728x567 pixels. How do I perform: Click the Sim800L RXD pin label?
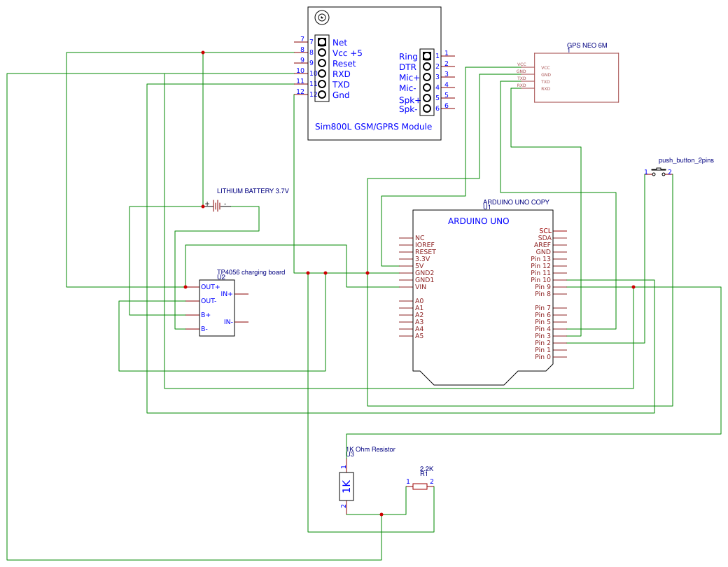342,74
